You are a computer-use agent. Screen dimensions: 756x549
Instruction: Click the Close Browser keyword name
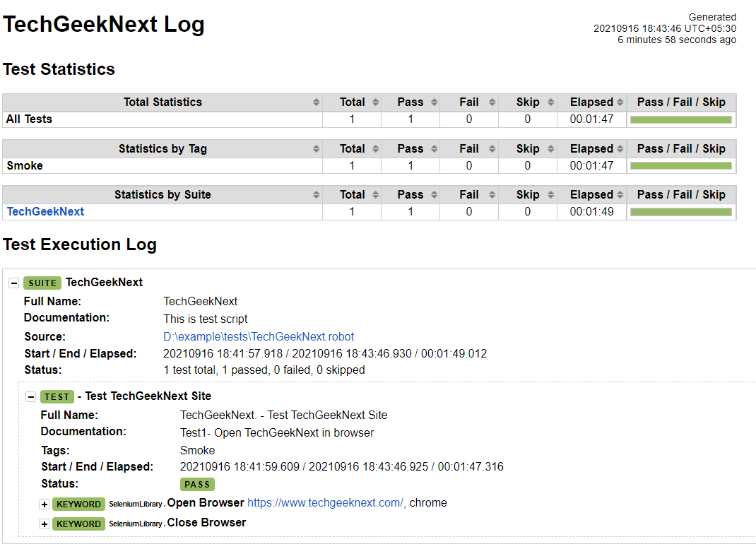pos(206,522)
